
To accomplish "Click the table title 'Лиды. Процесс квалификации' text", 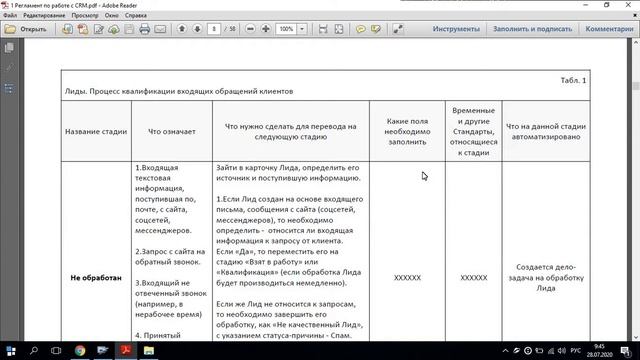I will (x=179, y=91).
